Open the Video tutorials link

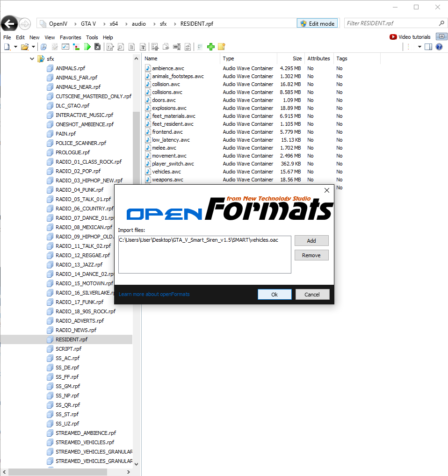click(410, 37)
